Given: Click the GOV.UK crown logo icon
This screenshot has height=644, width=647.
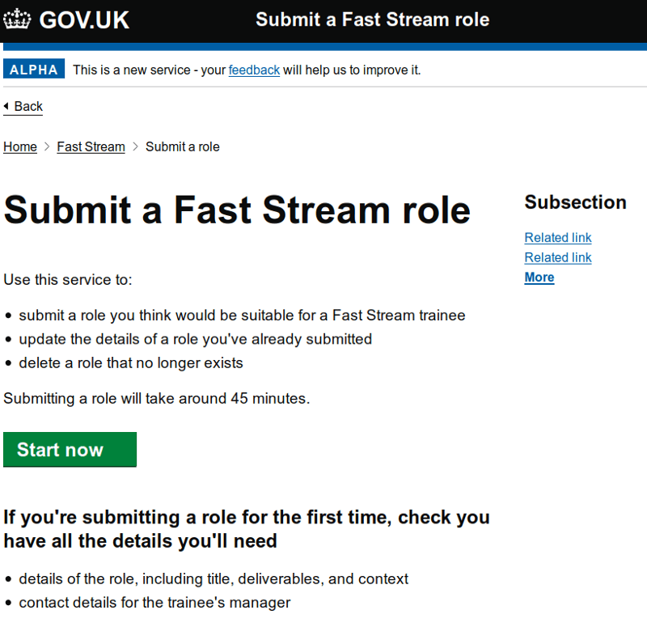Looking at the screenshot, I should pos(18,19).
